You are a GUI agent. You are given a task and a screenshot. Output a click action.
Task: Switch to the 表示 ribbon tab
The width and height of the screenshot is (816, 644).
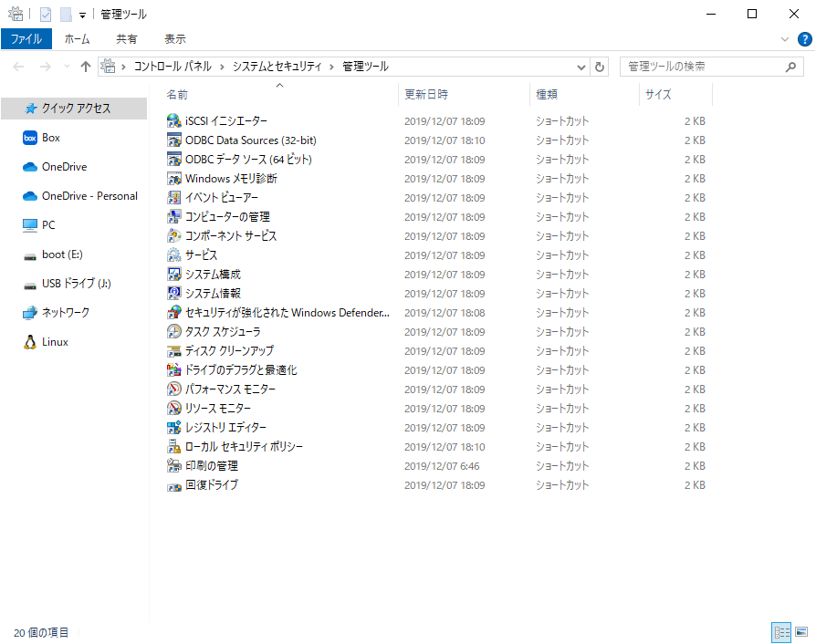click(x=175, y=39)
